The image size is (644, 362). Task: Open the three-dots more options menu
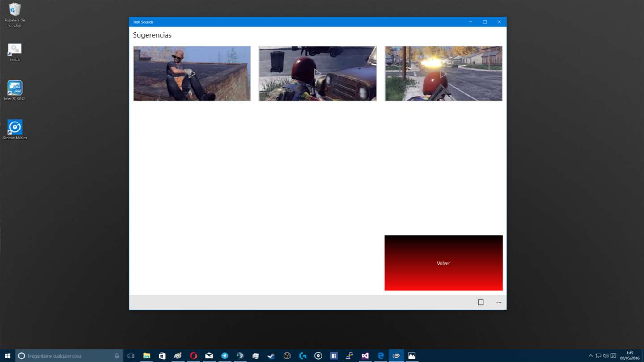499,303
